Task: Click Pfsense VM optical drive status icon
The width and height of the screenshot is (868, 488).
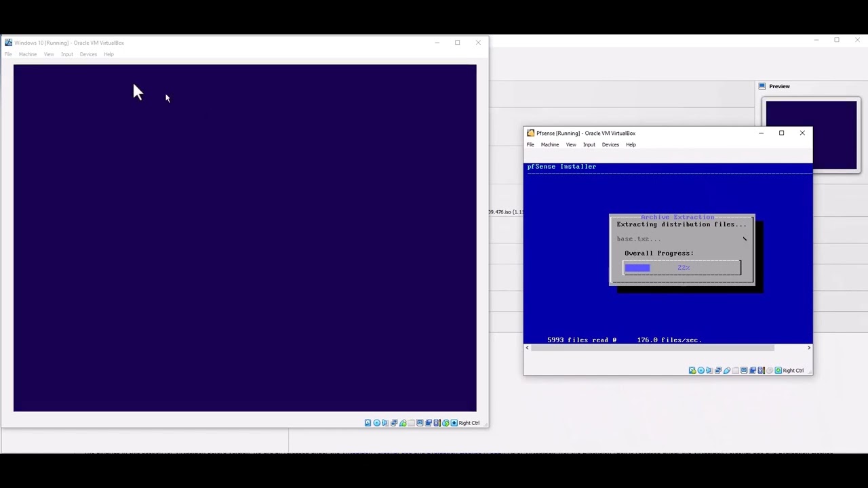Action: (701, 370)
